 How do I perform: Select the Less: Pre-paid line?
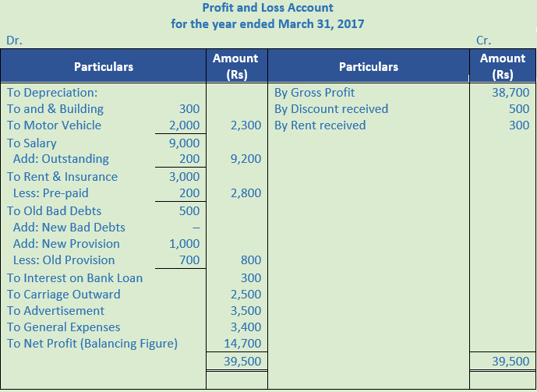[51, 192]
